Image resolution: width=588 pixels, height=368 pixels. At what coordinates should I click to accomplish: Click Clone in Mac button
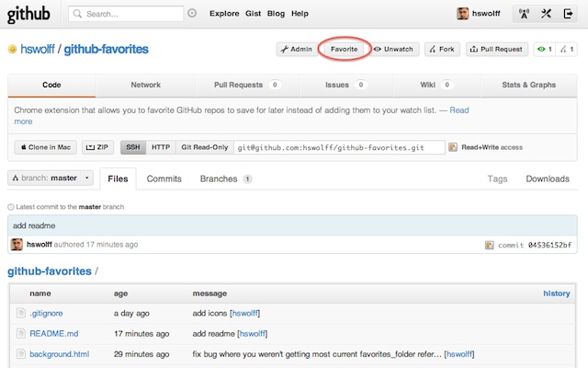(46, 147)
